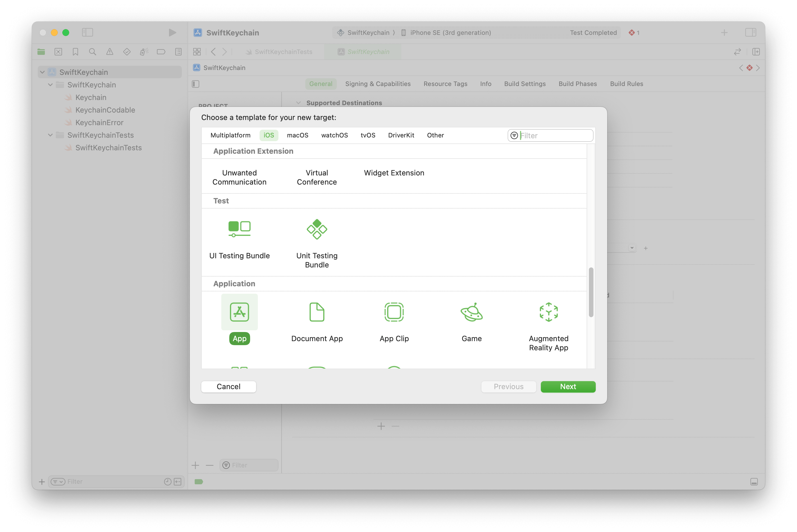The height and width of the screenshot is (532, 797).
Task: Open the Issue navigator warning icon
Action: 110,51
